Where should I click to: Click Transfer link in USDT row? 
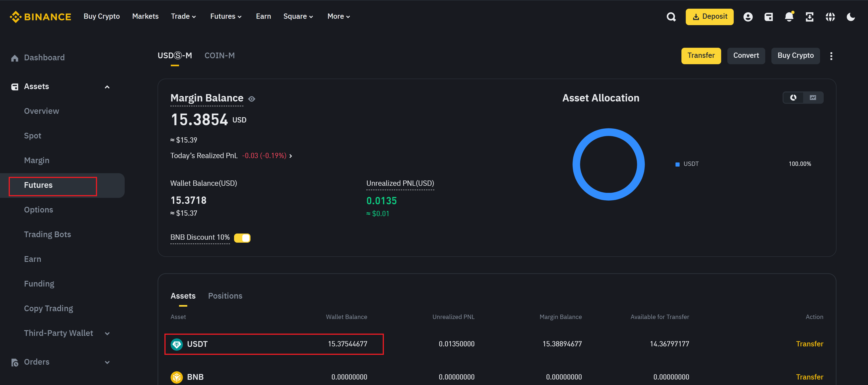(x=809, y=344)
